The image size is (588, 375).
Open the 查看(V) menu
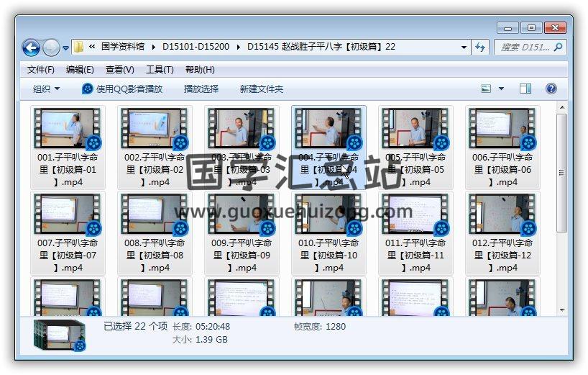(119, 70)
